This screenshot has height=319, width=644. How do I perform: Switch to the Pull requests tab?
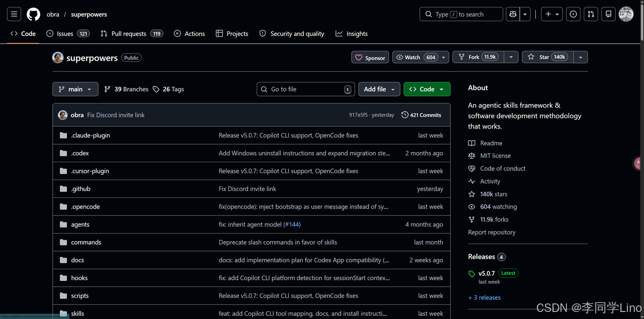132,34
